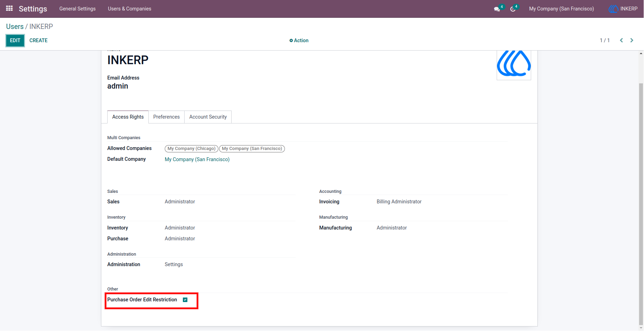
Task: Open the conversations chat icon
Action: (x=497, y=9)
